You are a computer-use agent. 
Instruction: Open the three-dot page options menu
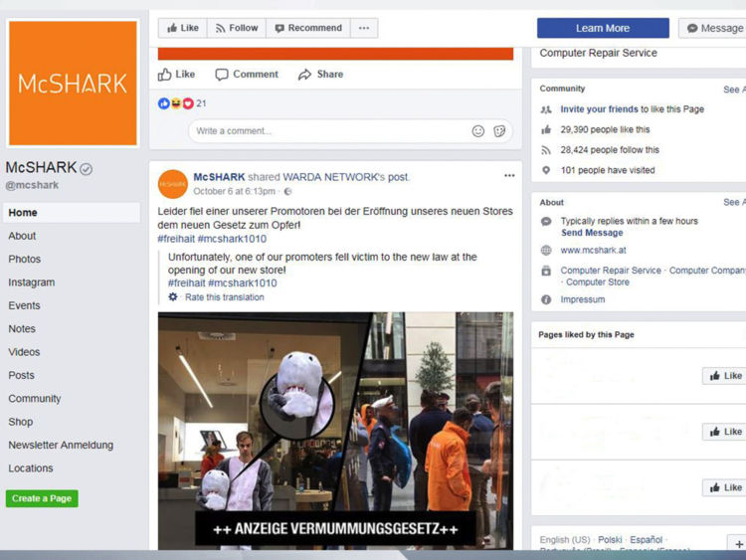click(x=364, y=28)
